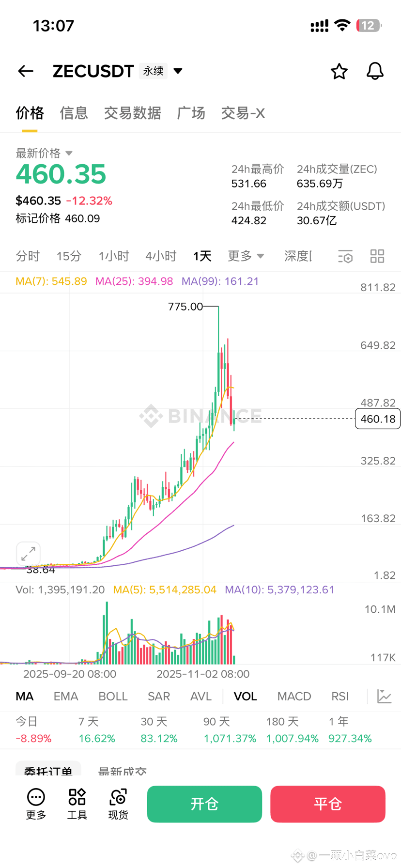Toggle the VOL sub-indicator

(x=245, y=697)
